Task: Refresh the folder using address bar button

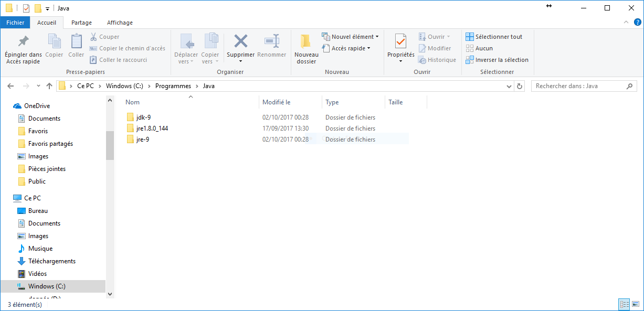Action: pos(520,86)
